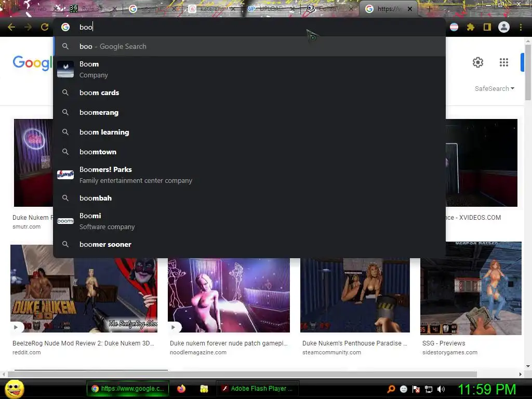Click the volume speaker tray icon
This screenshot has height=399, width=532.
pyautogui.click(x=441, y=389)
